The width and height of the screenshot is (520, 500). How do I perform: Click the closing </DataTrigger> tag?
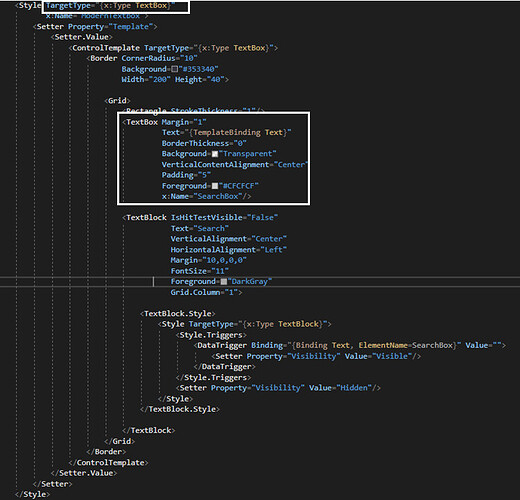225,367
